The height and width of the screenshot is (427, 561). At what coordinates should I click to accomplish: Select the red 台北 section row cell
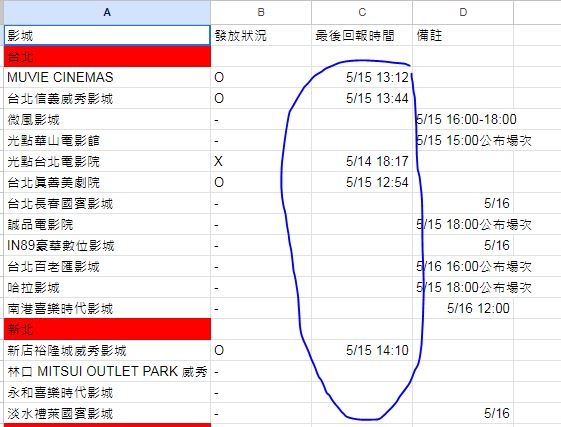pyautogui.click(x=107, y=57)
